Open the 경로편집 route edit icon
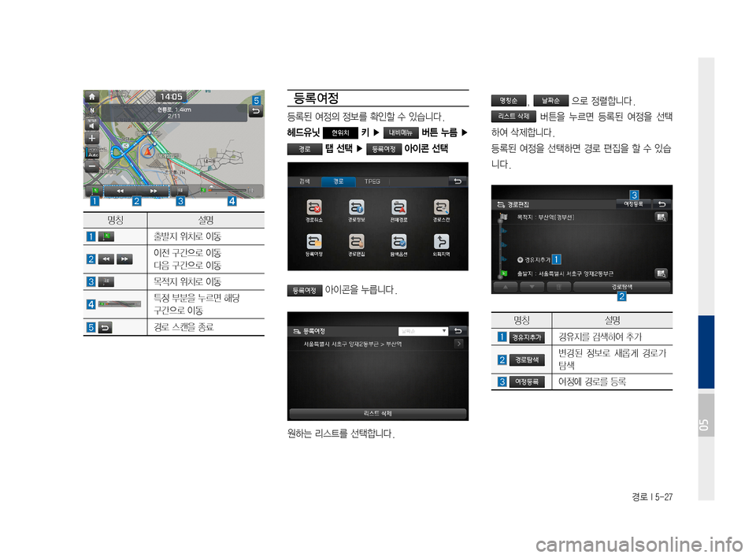 [357, 245]
